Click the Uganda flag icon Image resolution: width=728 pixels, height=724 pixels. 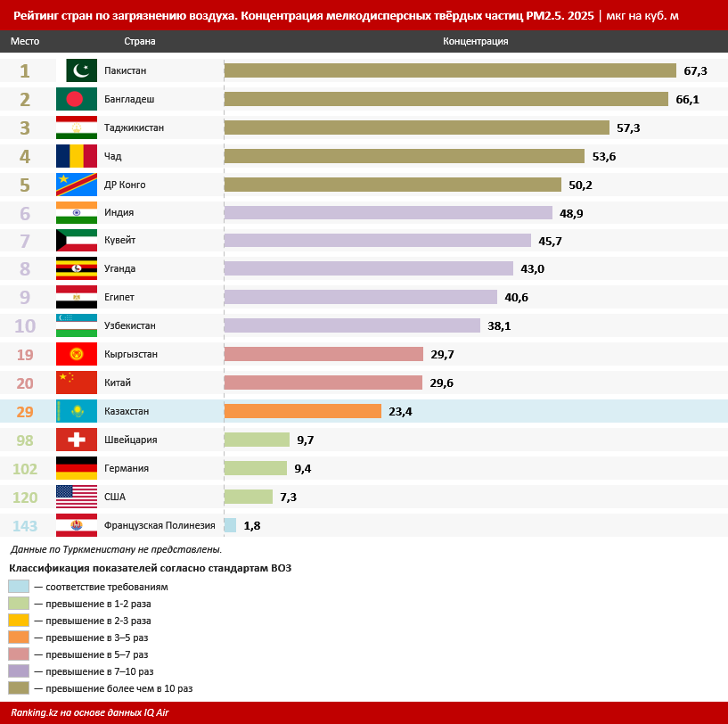pyautogui.click(x=77, y=268)
